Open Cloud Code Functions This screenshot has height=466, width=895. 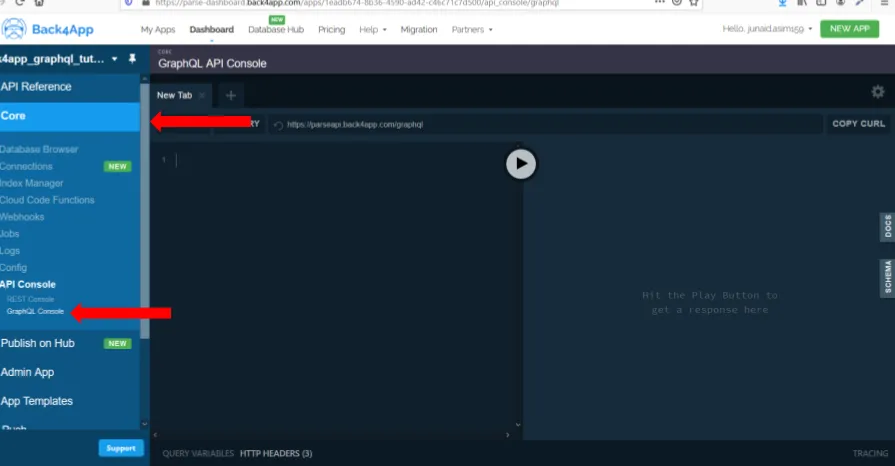47,200
